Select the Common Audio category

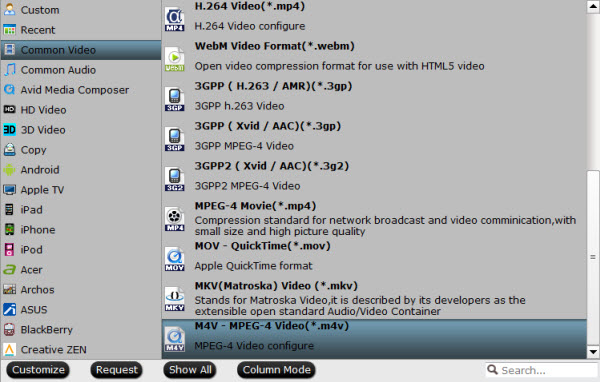point(81,70)
